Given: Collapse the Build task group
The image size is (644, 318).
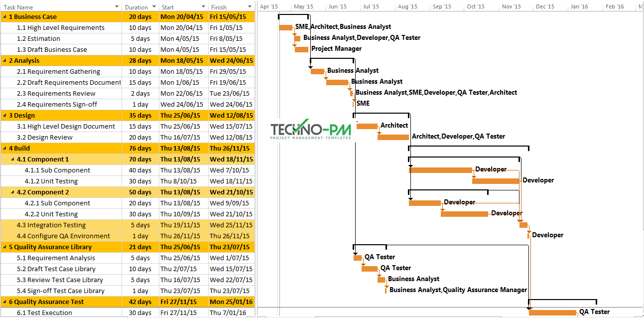Looking at the screenshot, I should (4, 148).
